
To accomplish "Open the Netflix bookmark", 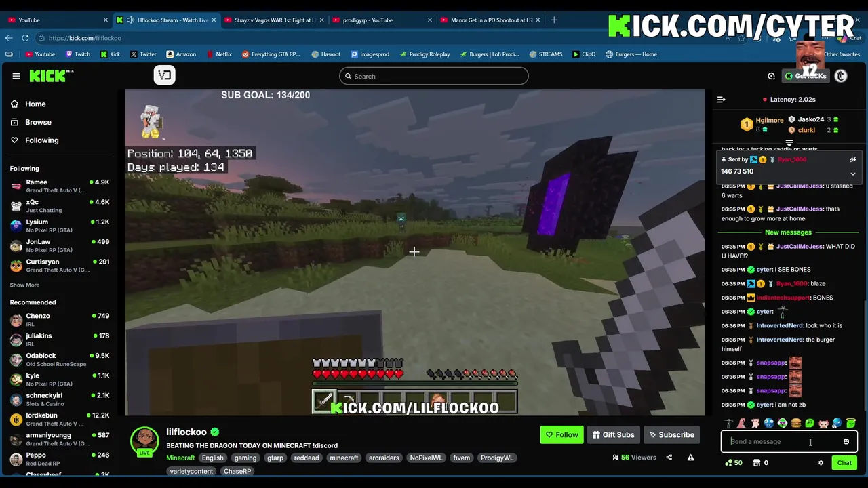I will pos(218,54).
